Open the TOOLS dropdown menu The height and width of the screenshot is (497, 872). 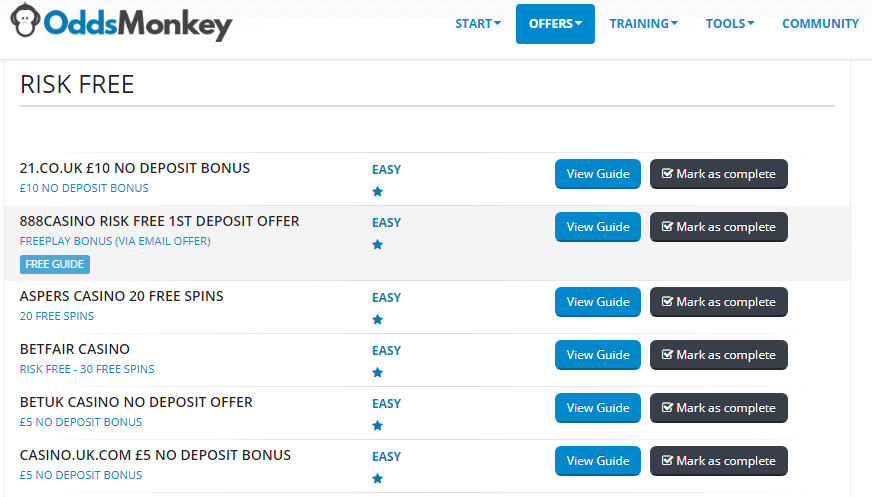(x=730, y=24)
